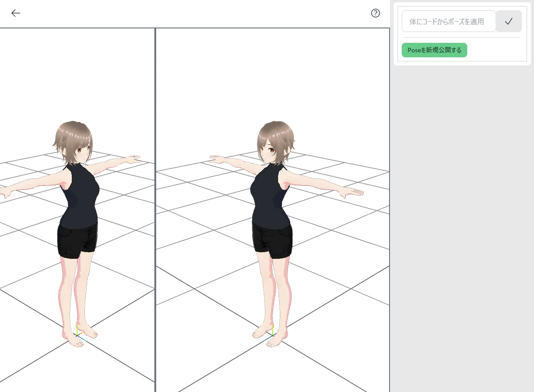
Task: Click the pose code input field
Action: pyautogui.click(x=449, y=22)
